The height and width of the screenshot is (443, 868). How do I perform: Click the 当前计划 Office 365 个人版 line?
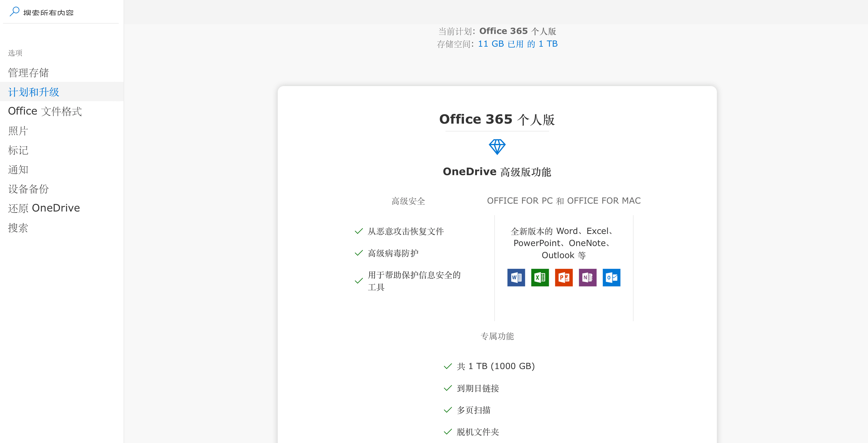[x=497, y=31]
